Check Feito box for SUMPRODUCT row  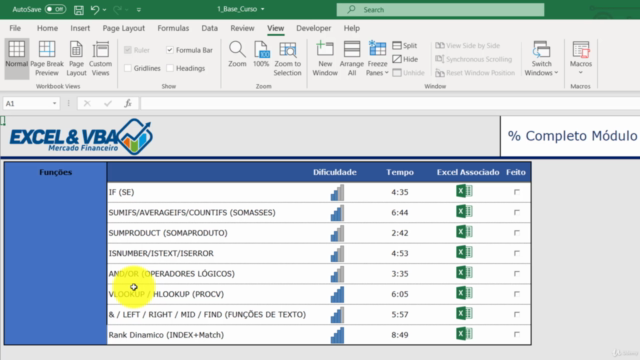[x=517, y=233]
